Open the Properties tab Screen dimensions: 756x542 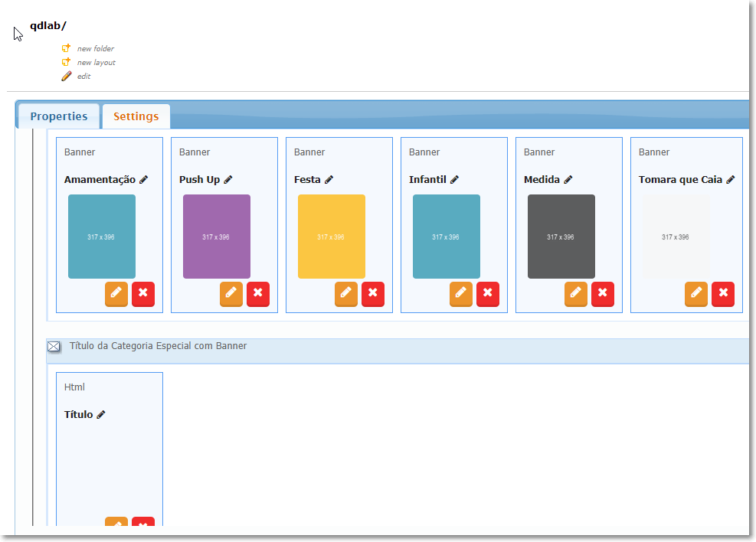[x=58, y=116]
